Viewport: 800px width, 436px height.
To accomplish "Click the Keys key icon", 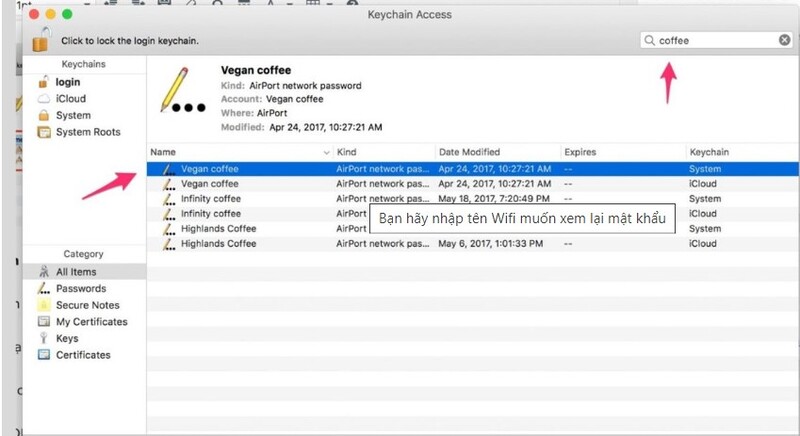I will pyautogui.click(x=44, y=338).
